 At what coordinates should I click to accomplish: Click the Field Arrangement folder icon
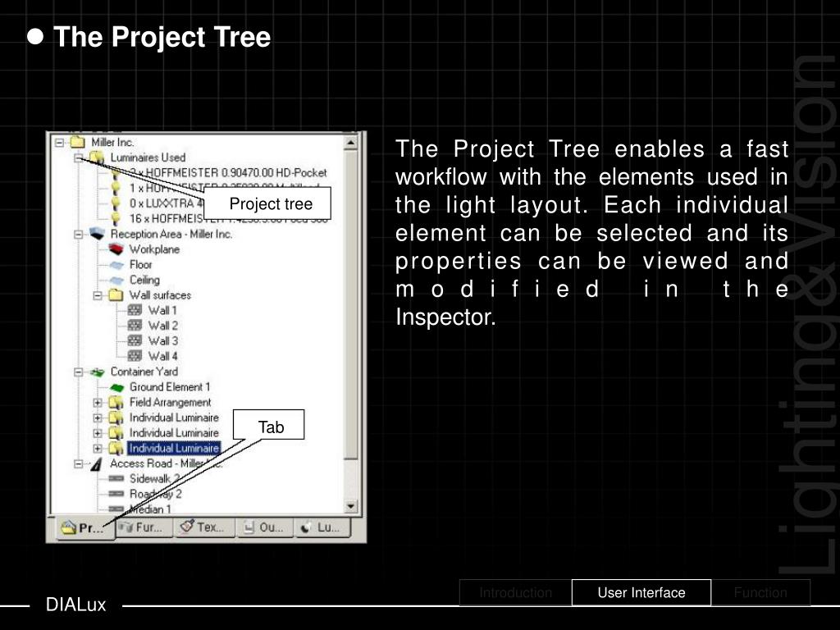tap(116, 402)
